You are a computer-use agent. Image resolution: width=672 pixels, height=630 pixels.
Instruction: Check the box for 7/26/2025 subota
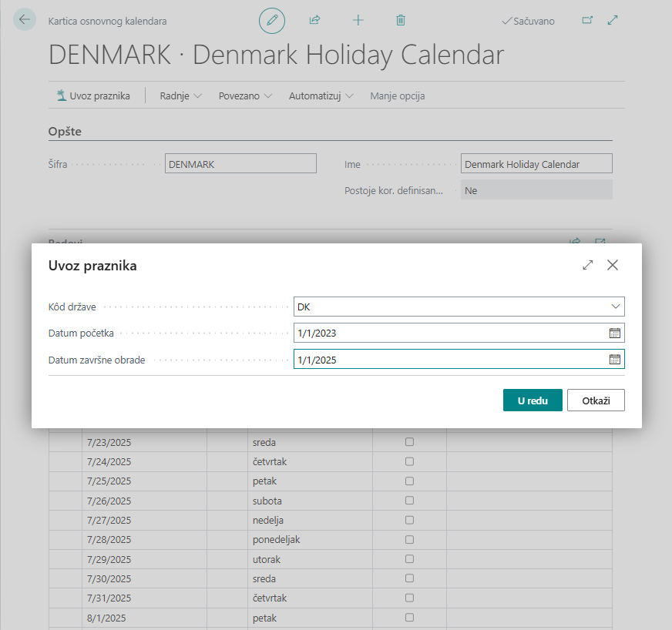click(409, 501)
